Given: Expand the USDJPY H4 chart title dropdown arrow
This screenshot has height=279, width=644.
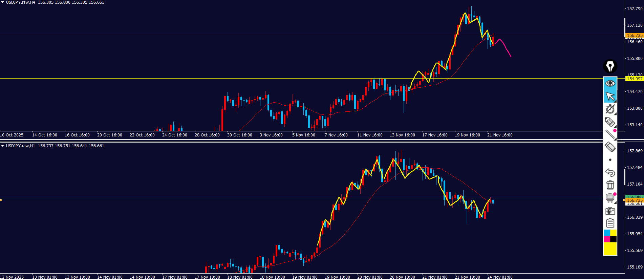Looking at the screenshot, I should pyautogui.click(x=3, y=2).
